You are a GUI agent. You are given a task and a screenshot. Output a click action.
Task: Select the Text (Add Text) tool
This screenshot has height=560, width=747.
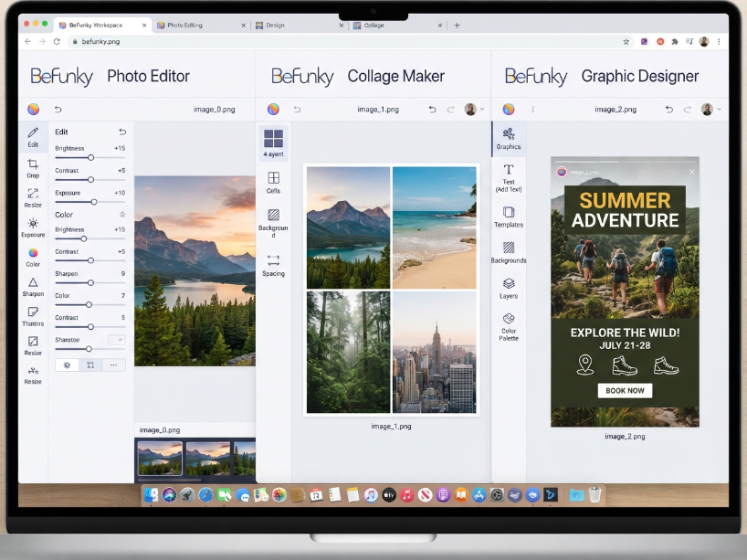pyautogui.click(x=509, y=178)
